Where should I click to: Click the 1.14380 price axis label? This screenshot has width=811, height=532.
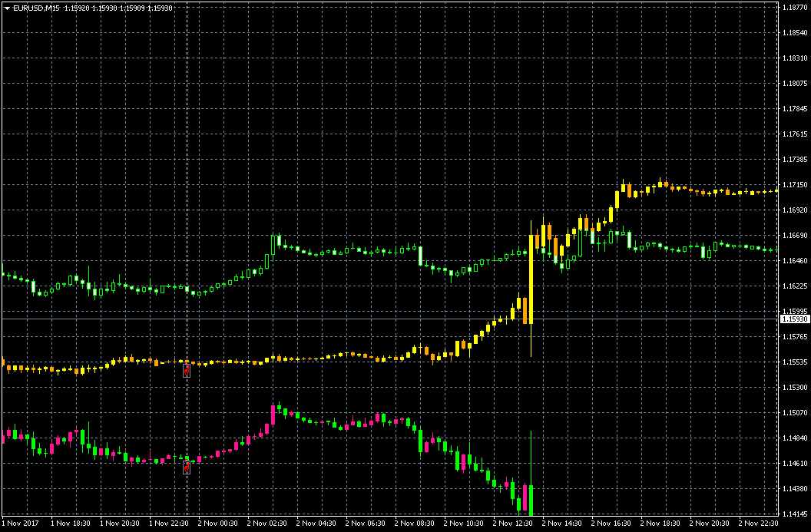(x=795, y=488)
